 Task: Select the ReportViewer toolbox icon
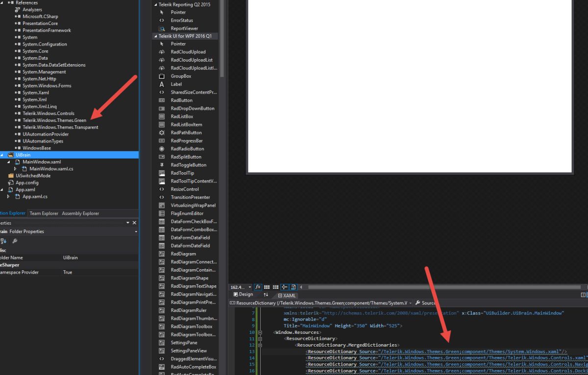[162, 28]
